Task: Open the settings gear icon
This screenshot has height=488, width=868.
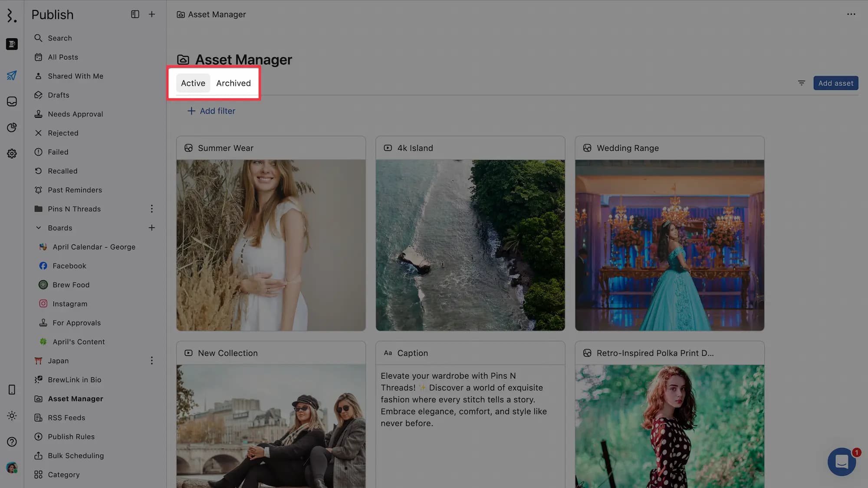Action: 12,154
